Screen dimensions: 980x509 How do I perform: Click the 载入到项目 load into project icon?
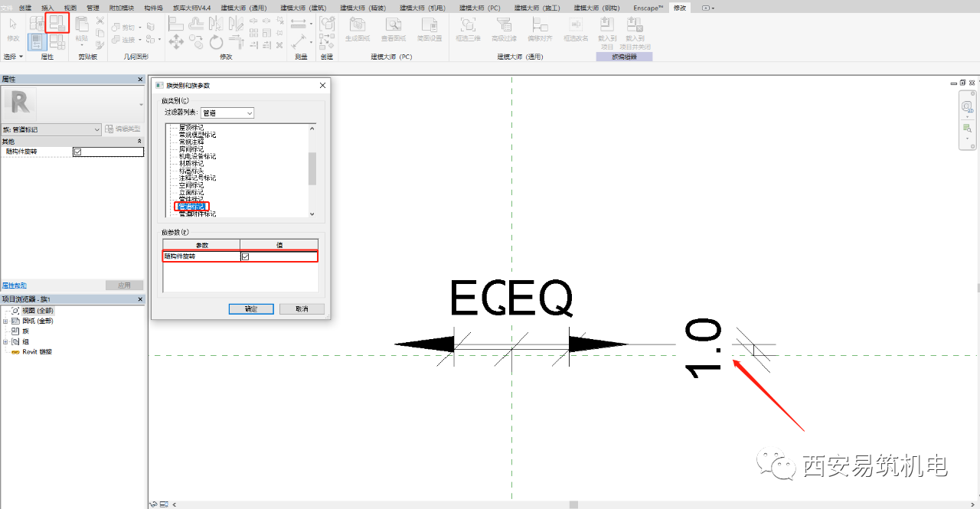point(607,32)
